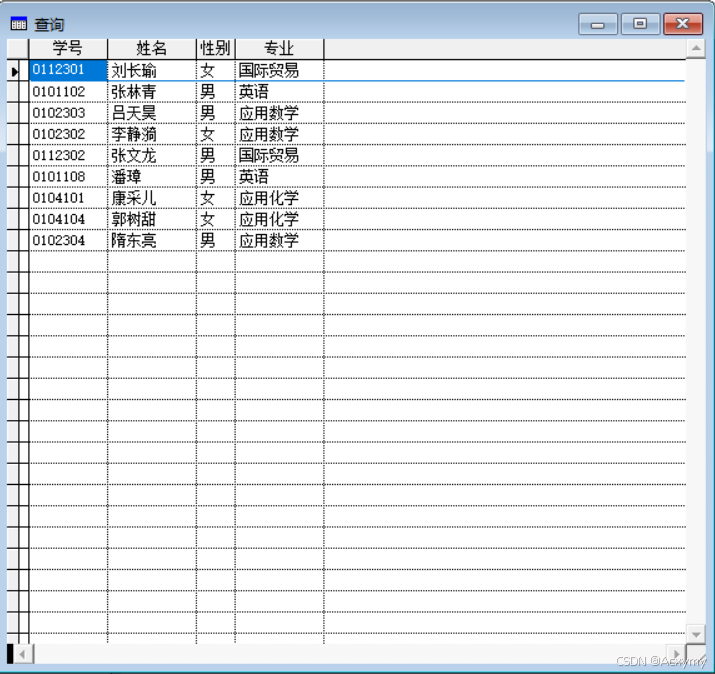The width and height of the screenshot is (715, 674).
Task: Click the name cell 张林青
Action: [152, 92]
